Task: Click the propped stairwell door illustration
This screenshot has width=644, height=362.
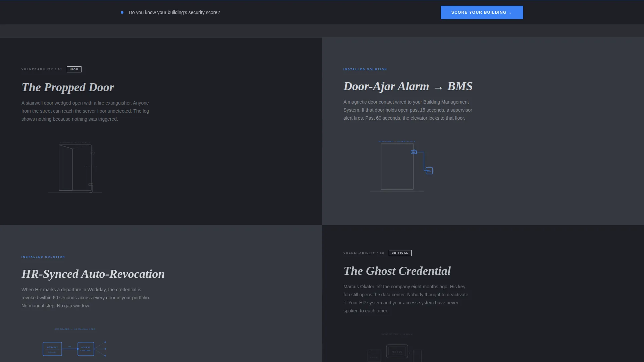Action: (75, 167)
